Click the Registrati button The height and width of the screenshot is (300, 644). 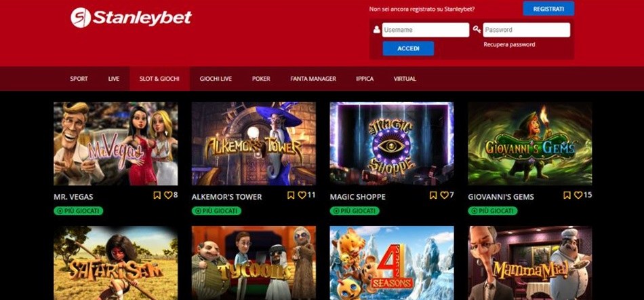tap(548, 9)
